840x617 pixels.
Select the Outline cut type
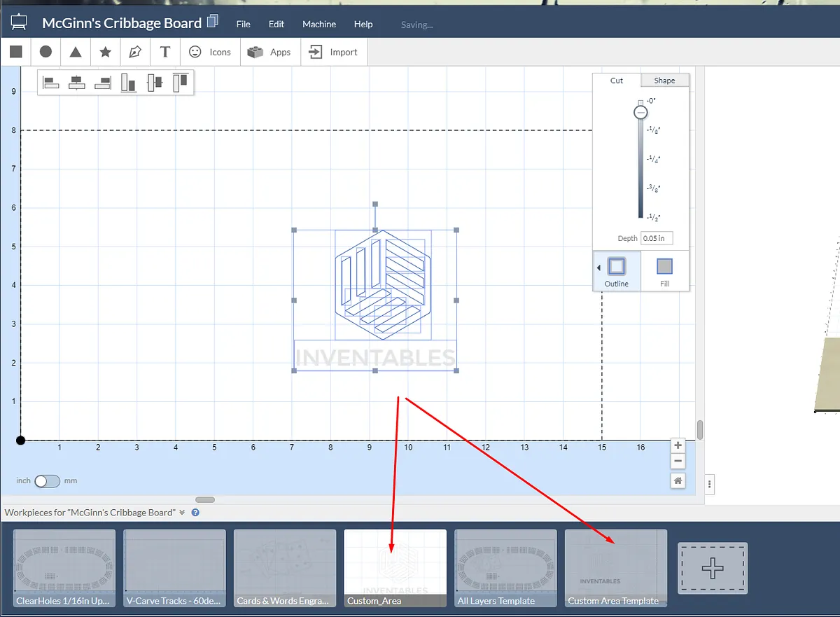point(617,271)
